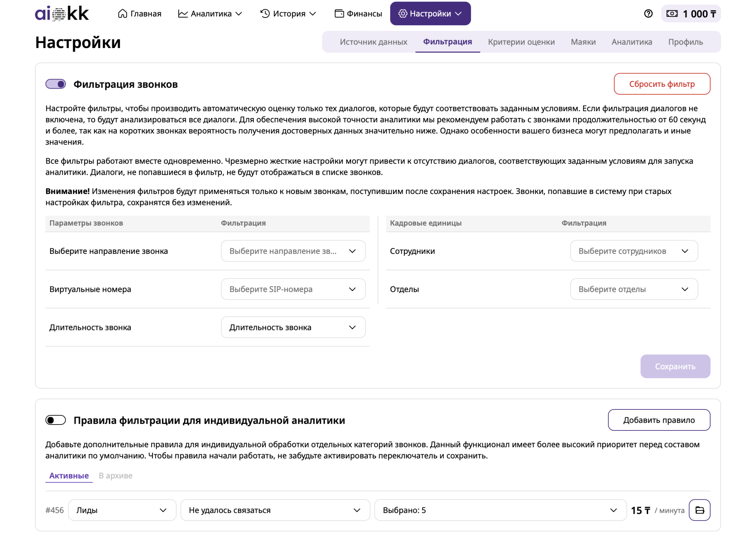The width and height of the screenshot is (756, 538).
Task: Open help via question mark icon
Action: (x=648, y=14)
